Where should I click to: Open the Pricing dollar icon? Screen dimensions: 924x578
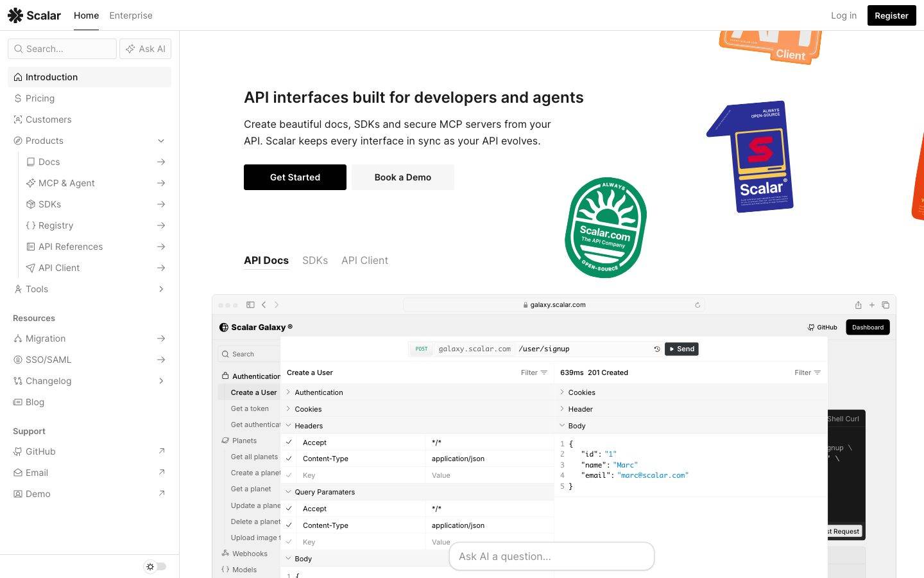coord(18,98)
